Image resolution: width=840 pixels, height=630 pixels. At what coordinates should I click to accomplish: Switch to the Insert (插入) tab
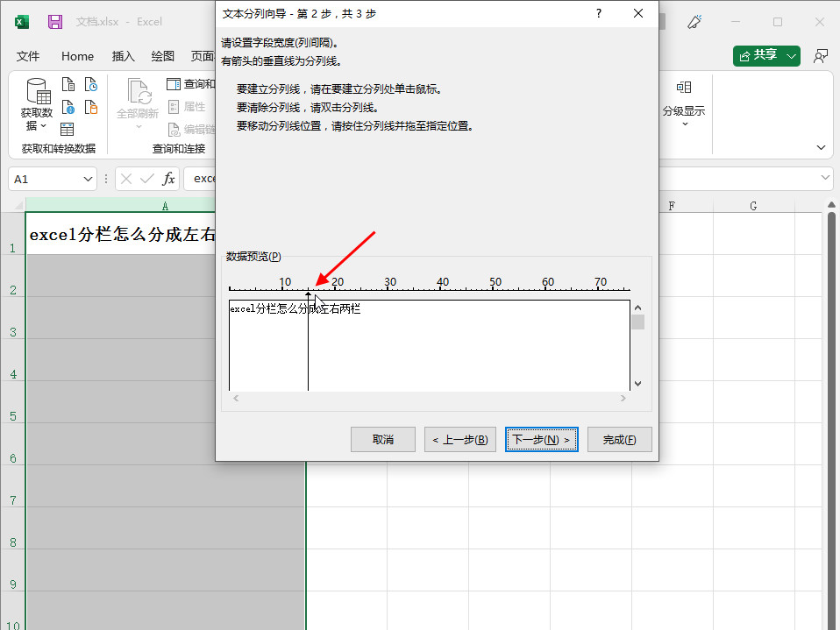coord(124,56)
